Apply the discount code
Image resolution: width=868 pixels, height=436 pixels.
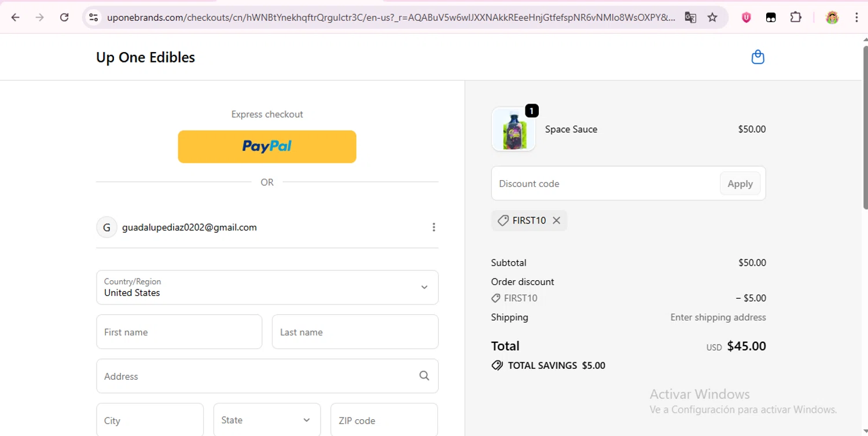click(740, 184)
